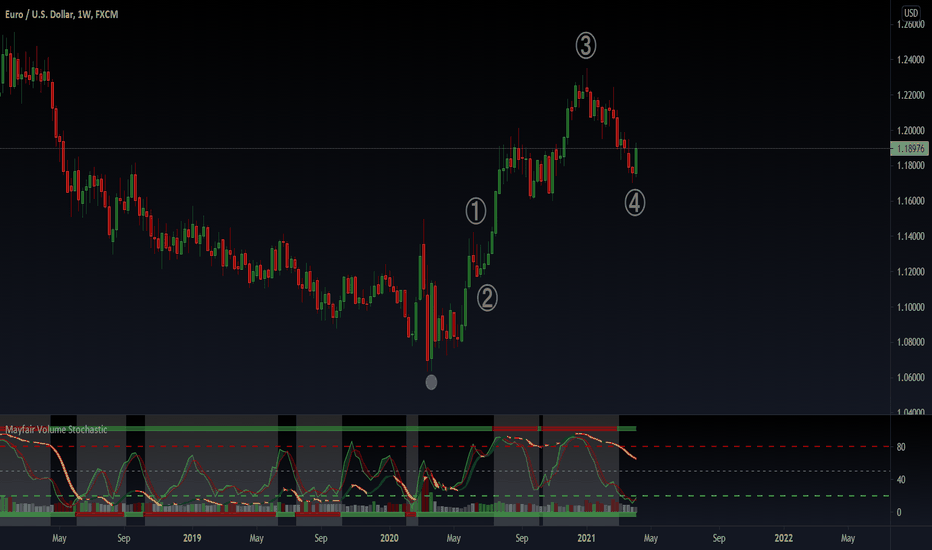
Task: Click the 1.12000 price axis label
Action: (911, 272)
